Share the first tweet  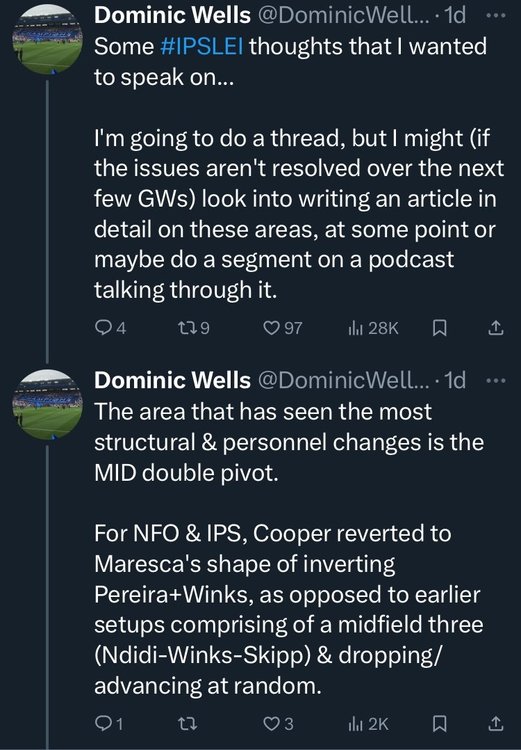tap(496, 328)
